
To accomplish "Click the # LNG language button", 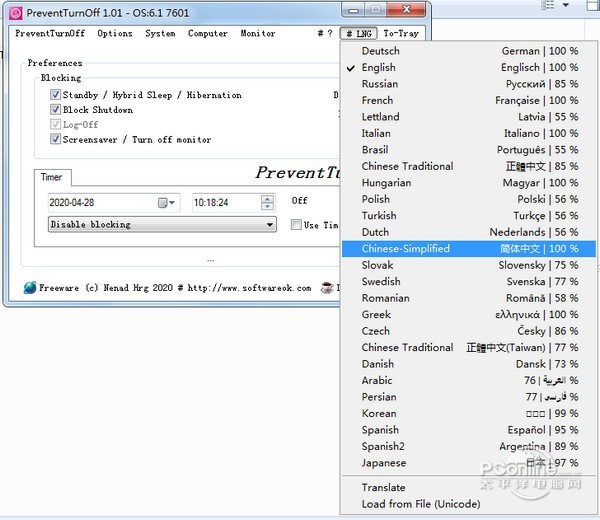I will (359, 34).
